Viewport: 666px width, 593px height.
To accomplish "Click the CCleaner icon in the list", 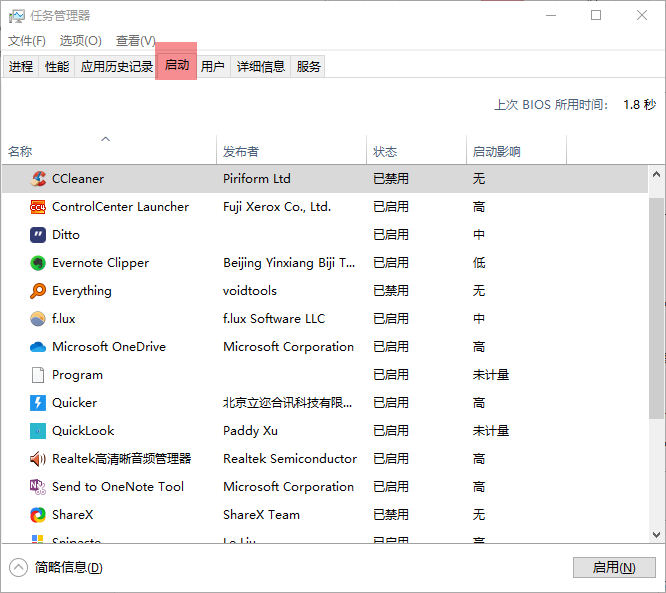I will tap(38, 179).
